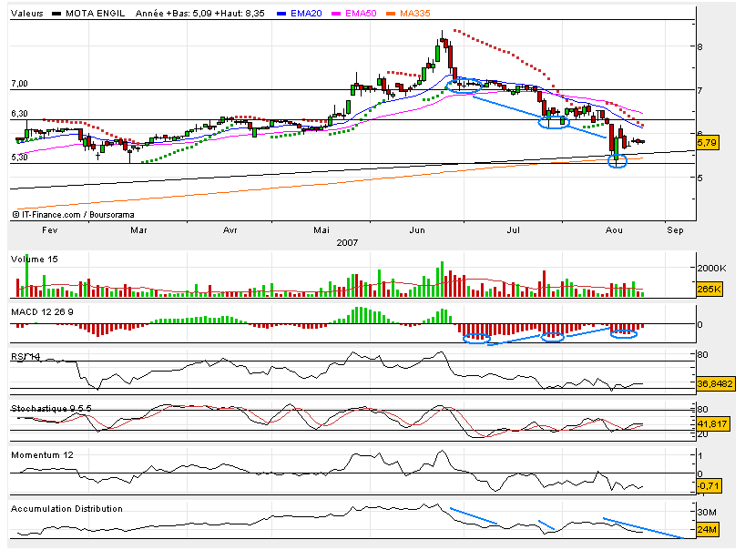The width and height of the screenshot is (745, 560).
Task: Click the Avr month axis label
Action: [x=230, y=230]
